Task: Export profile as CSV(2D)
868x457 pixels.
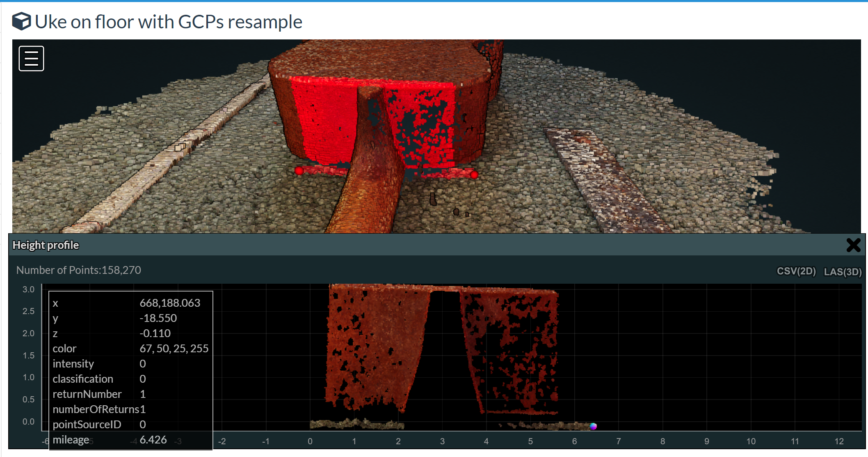Action: coord(796,271)
